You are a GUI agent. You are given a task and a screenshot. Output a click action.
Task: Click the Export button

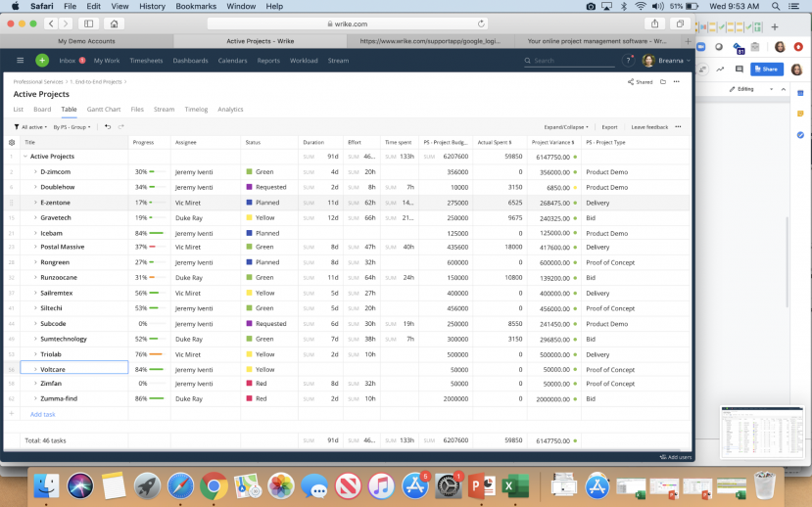pyautogui.click(x=609, y=127)
